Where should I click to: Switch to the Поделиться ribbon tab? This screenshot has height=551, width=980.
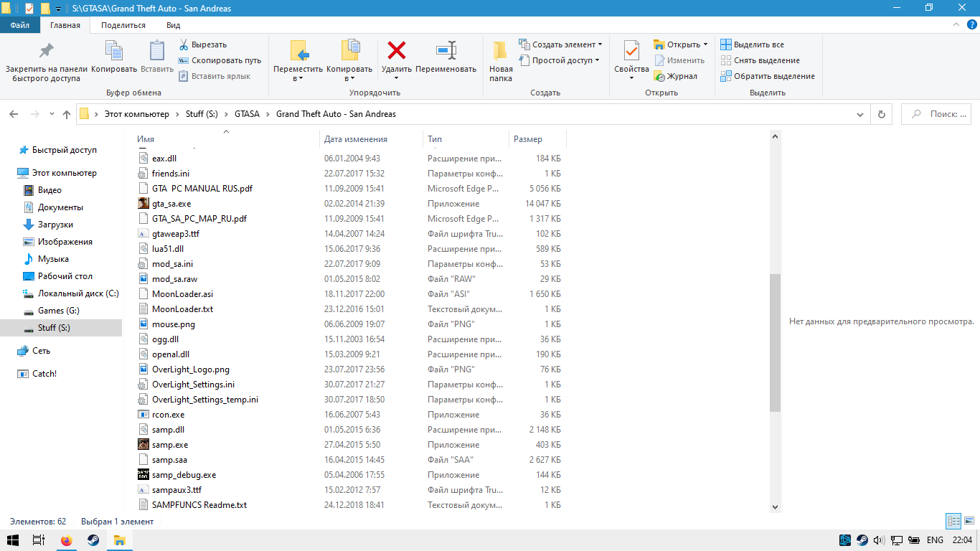(123, 25)
